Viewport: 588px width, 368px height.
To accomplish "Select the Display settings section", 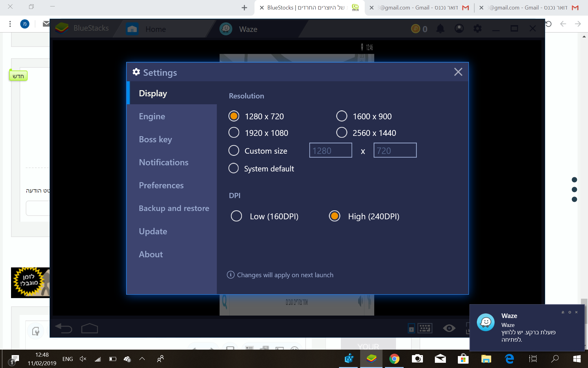I will (x=172, y=93).
